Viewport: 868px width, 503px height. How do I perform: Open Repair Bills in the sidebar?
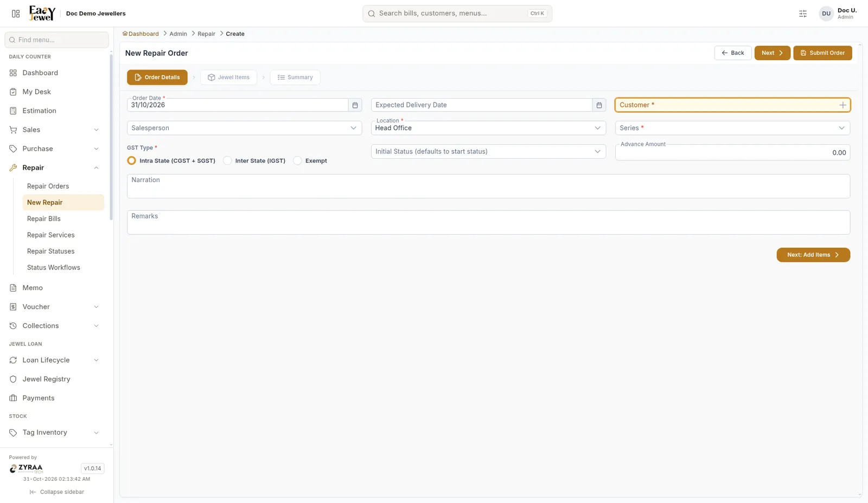pyautogui.click(x=44, y=218)
